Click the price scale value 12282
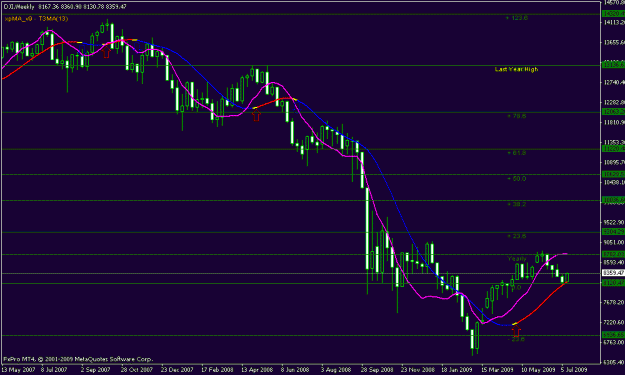Screen dimensions: 625x375 click(614, 102)
